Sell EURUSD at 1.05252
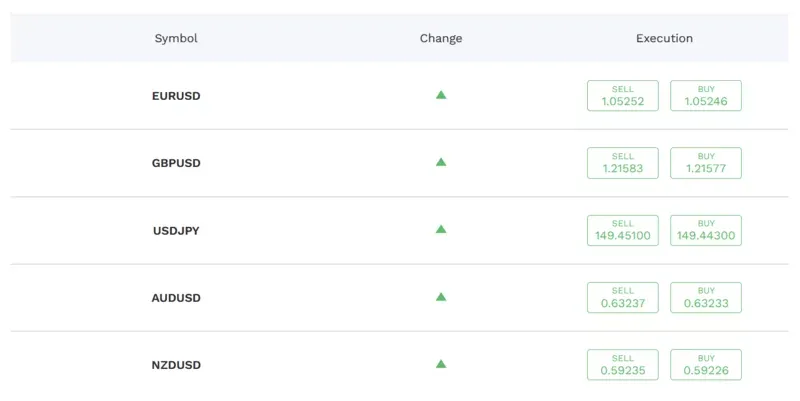 (622, 95)
